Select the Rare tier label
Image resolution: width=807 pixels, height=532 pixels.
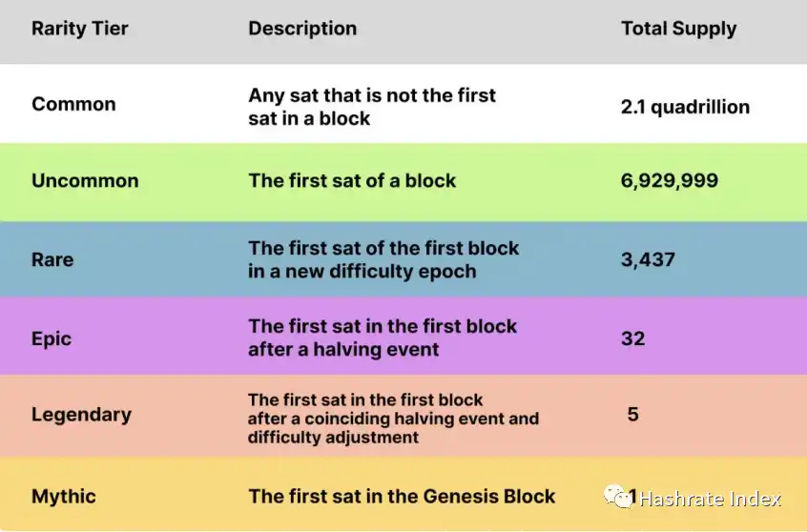(x=52, y=259)
